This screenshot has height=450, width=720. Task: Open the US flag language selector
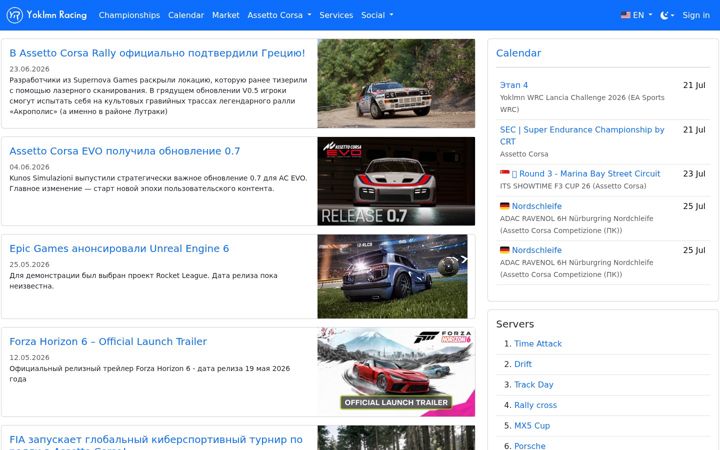pyautogui.click(x=625, y=15)
